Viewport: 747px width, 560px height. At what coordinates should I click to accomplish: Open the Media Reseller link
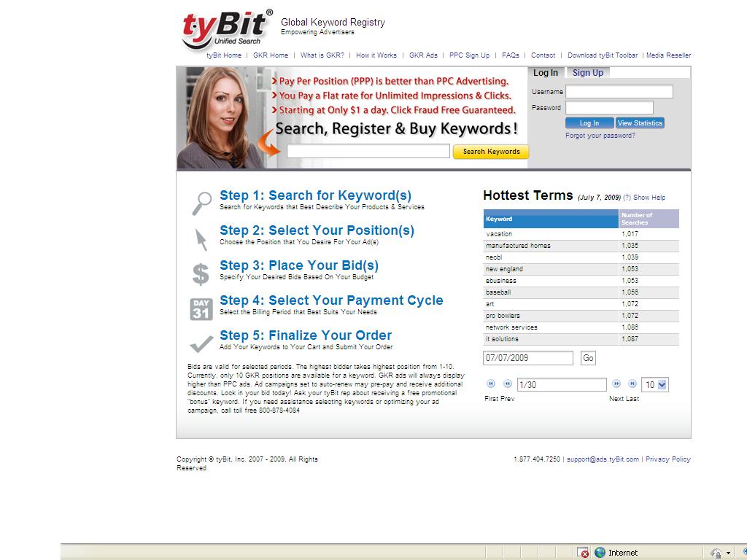(x=668, y=55)
